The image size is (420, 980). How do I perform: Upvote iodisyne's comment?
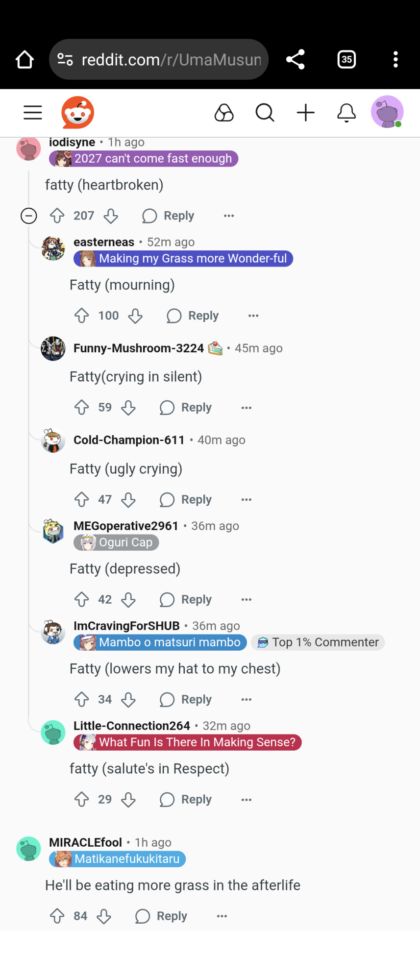click(57, 216)
